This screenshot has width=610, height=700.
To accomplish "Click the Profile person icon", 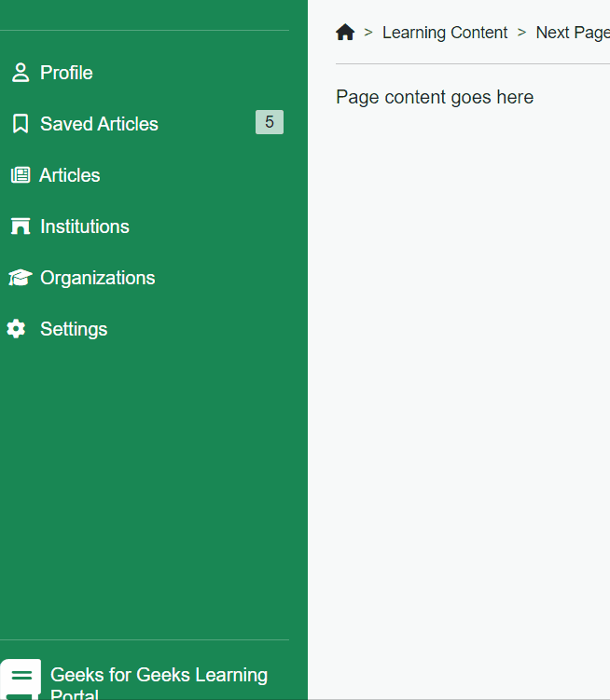I will [20, 73].
